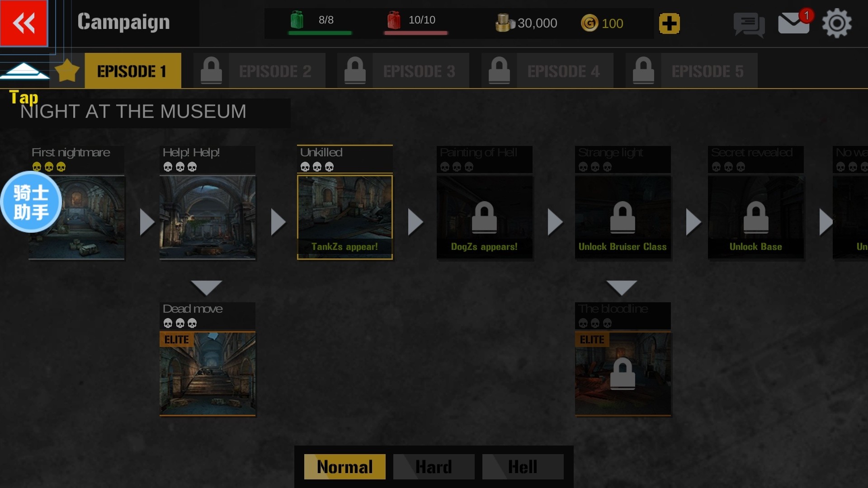Tap the blue Chinese assistant bubble
Screen dimensions: 868x488
click(x=31, y=202)
